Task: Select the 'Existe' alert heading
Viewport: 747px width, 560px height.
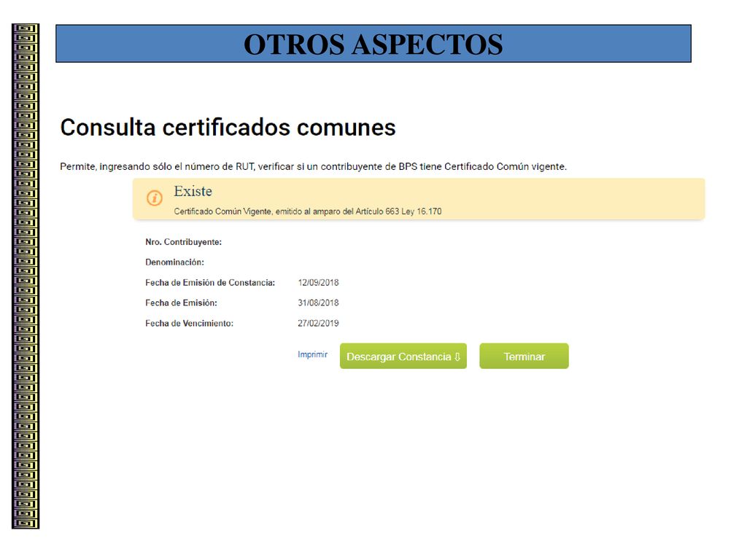Action: [x=193, y=191]
